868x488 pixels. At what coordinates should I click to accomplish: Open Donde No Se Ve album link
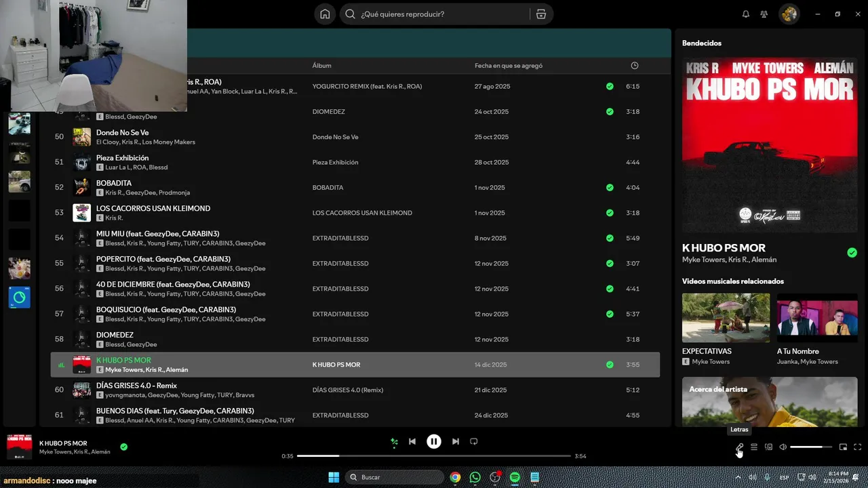click(335, 137)
